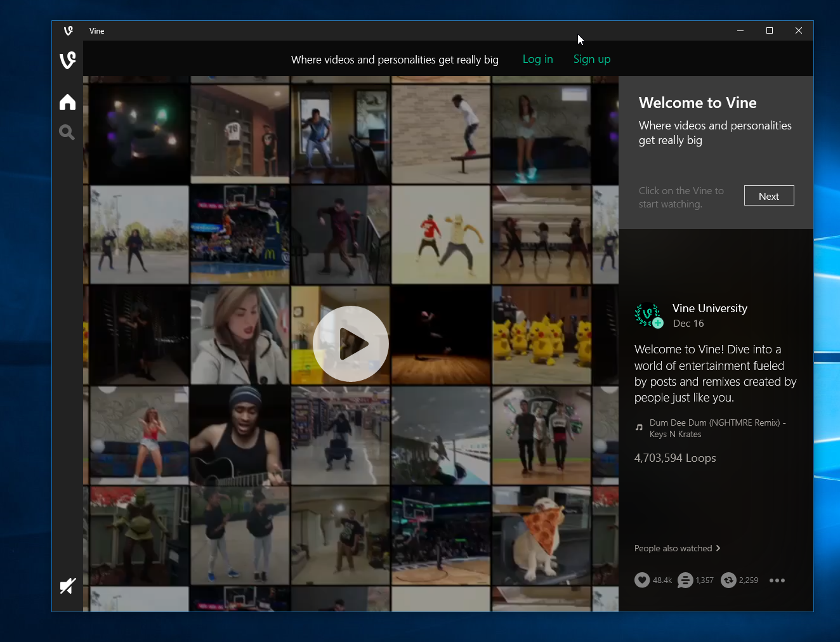840x642 pixels.
Task: Click the Next button in the welcome panel
Action: point(769,195)
